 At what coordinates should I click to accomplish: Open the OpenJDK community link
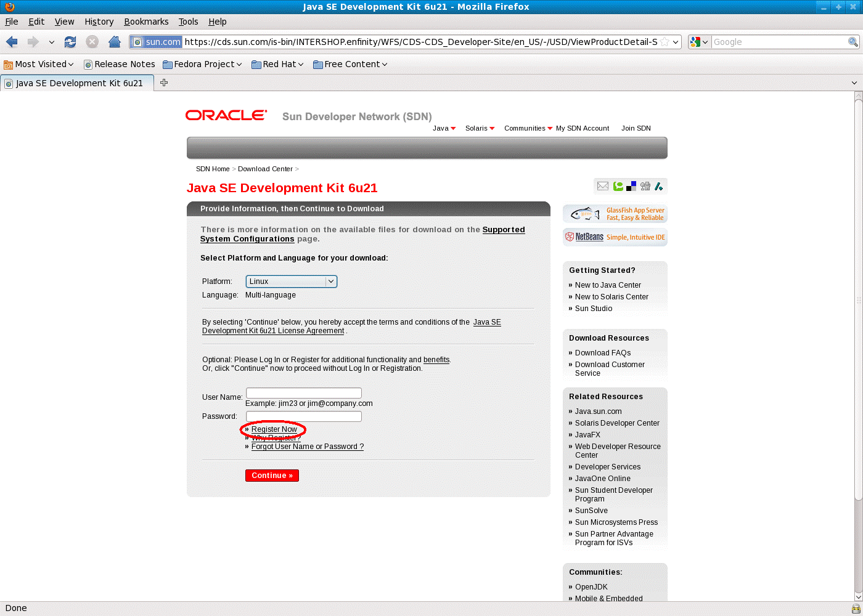(591, 587)
